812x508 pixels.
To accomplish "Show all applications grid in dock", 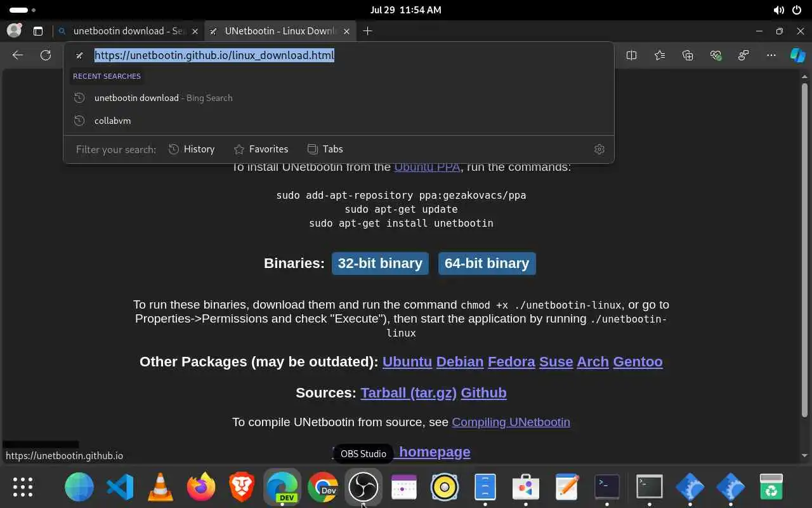I will [x=23, y=487].
